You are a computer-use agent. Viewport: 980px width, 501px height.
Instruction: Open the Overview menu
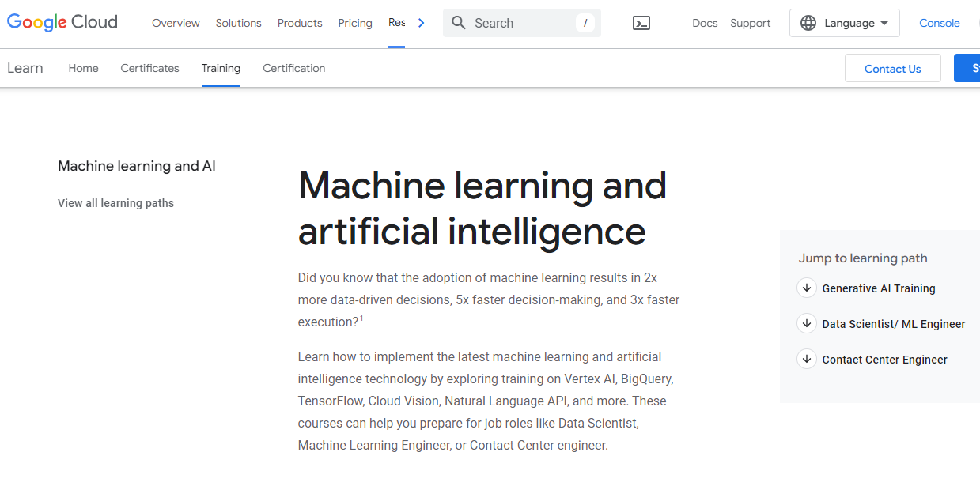click(x=176, y=24)
